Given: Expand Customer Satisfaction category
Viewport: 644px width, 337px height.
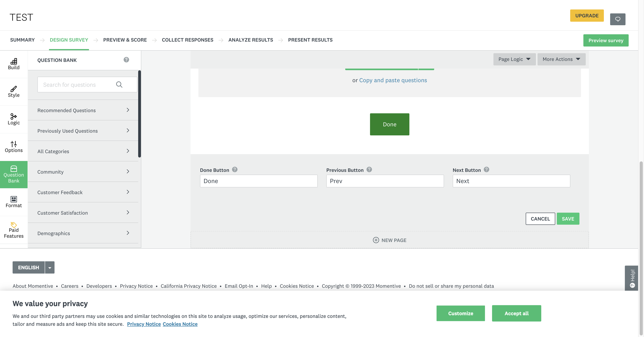Looking at the screenshot, I should point(83,213).
